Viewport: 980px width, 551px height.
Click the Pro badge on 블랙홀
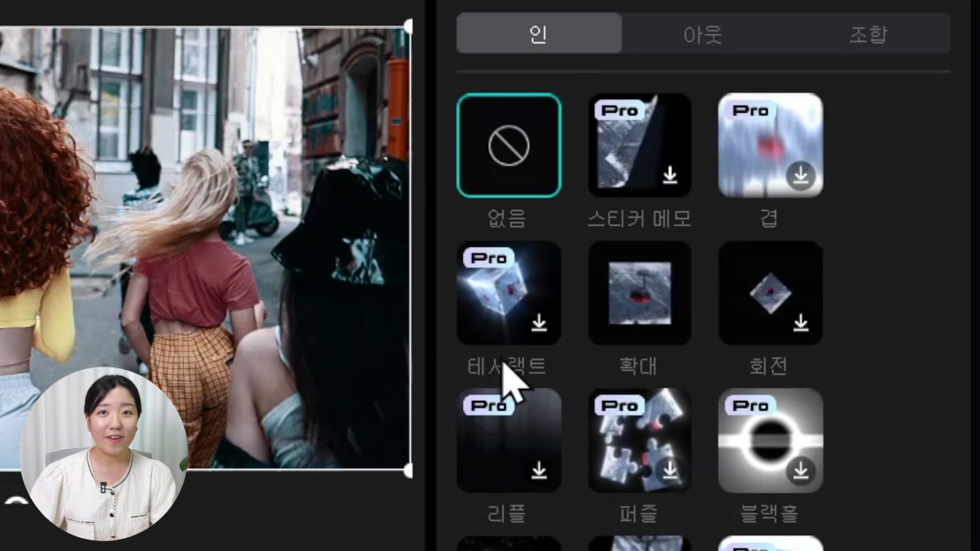pos(751,405)
